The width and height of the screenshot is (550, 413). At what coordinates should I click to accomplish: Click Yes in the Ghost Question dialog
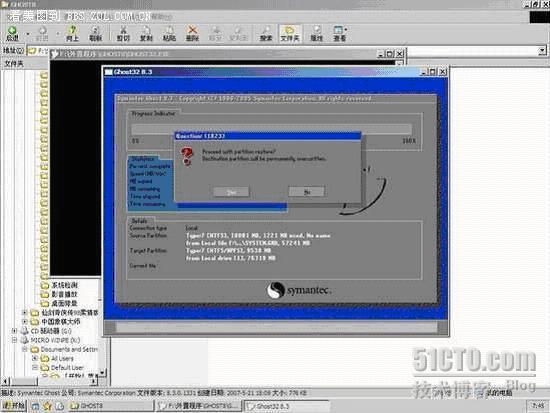[x=231, y=192]
